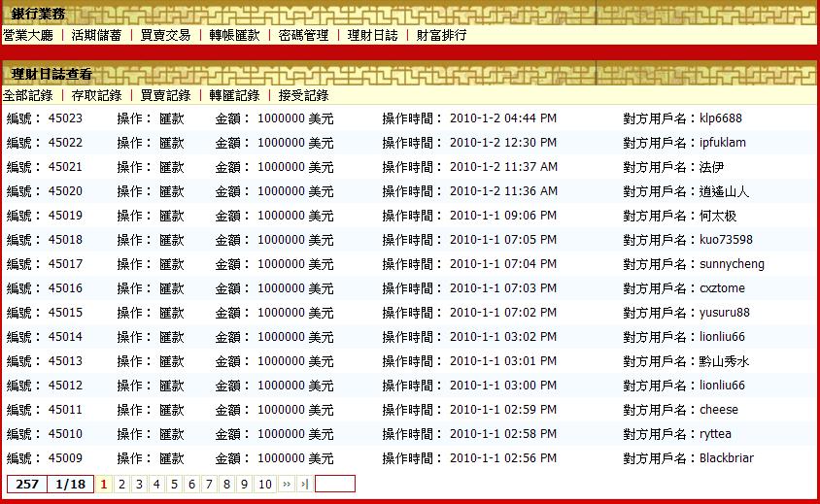Image resolution: width=820 pixels, height=504 pixels.
Task: Go to page 7 of records
Action: [209, 484]
